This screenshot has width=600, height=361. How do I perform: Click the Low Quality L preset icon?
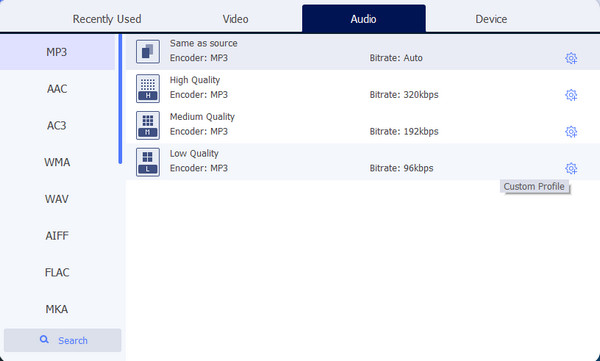pyautogui.click(x=148, y=162)
